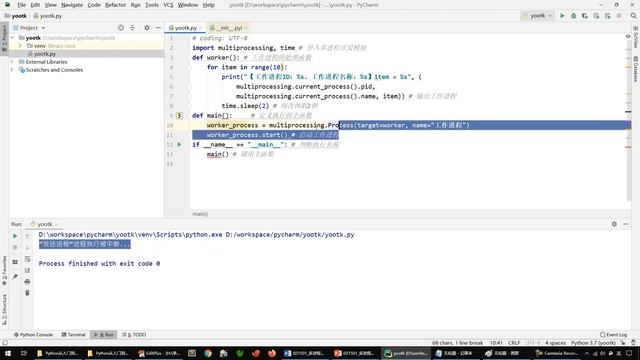This screenshot has width=640, height=360.
Task: Open the Navigate menu
Action: click(72, 5)
